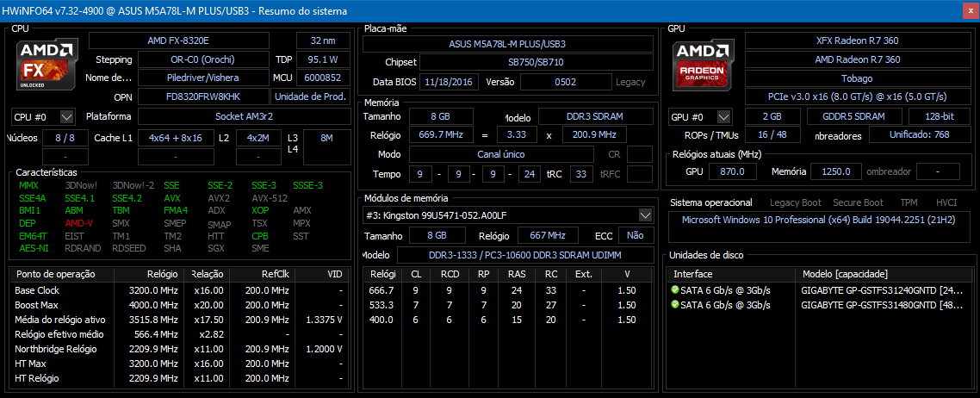Open the GPU #0 selector dropdown

(700, 117)
